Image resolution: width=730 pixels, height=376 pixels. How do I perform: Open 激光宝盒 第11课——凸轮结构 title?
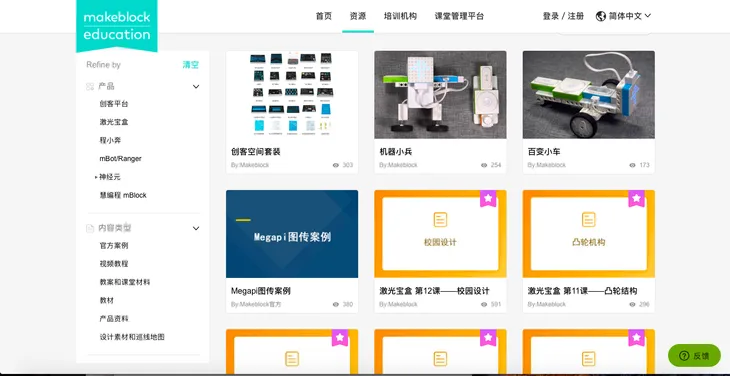click(x=582, y=291)
